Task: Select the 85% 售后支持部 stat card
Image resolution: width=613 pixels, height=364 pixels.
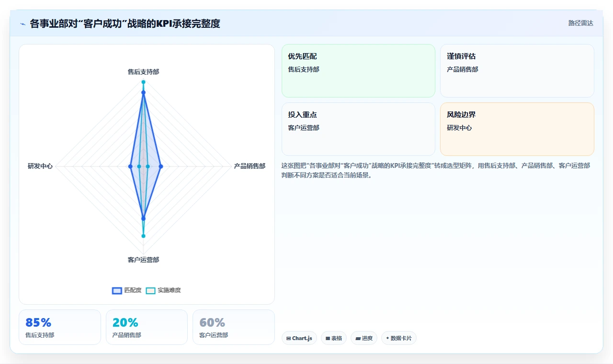Action: (x=60, y=327)
